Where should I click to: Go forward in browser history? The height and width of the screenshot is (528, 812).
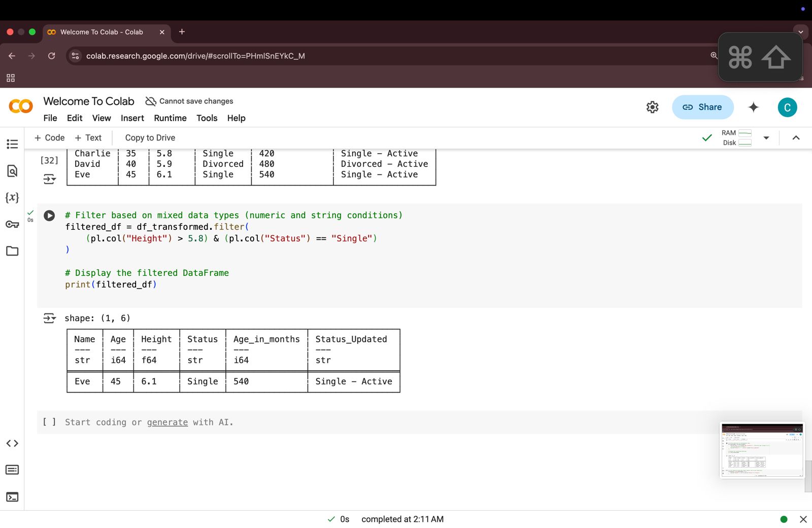coord(31,56)
